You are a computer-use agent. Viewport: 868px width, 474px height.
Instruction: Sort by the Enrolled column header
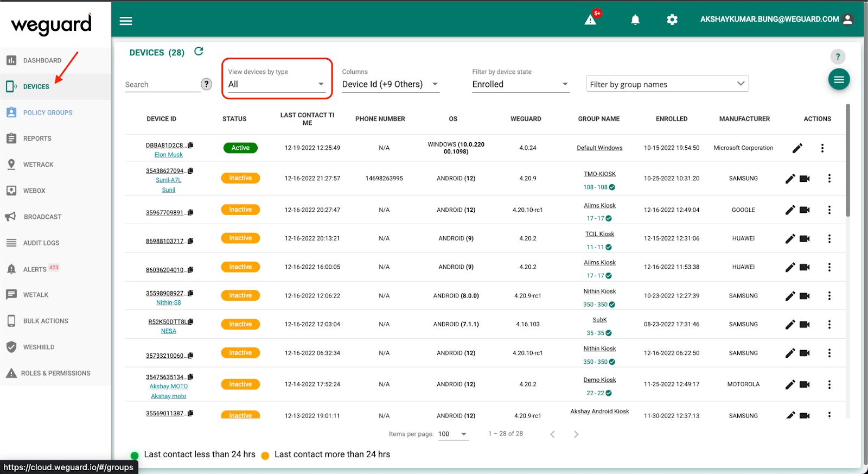coord(672,119)
